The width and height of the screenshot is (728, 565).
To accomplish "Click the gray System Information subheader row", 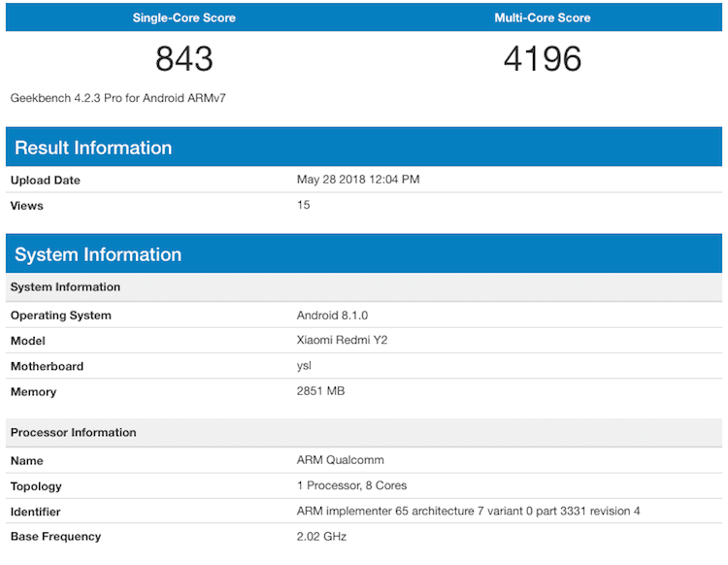I will (x=364, y=287).
